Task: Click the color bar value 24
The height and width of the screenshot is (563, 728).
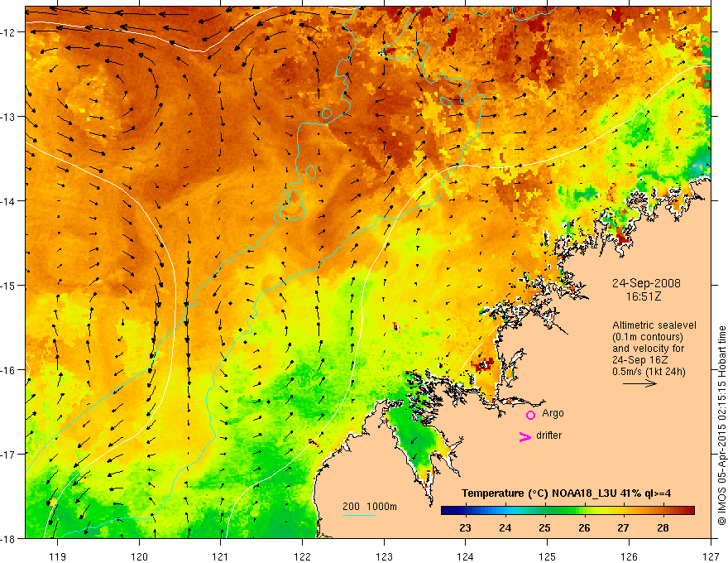Action: [505, 527]
